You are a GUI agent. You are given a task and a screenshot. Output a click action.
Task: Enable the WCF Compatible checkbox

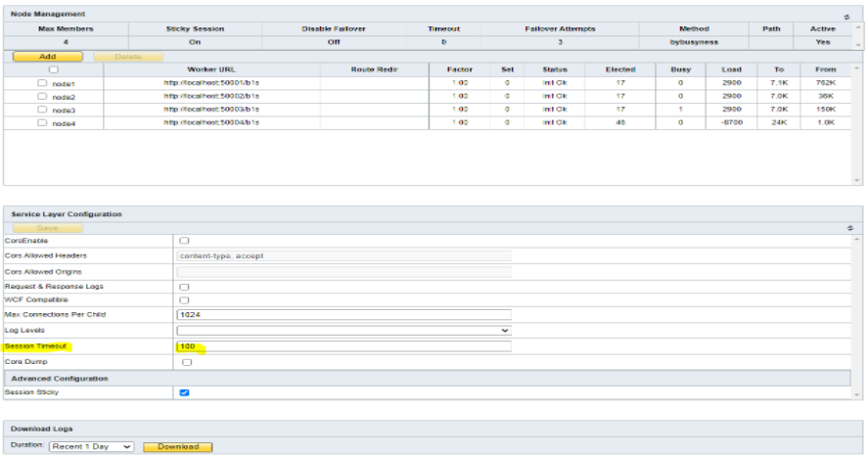(184, 300)
